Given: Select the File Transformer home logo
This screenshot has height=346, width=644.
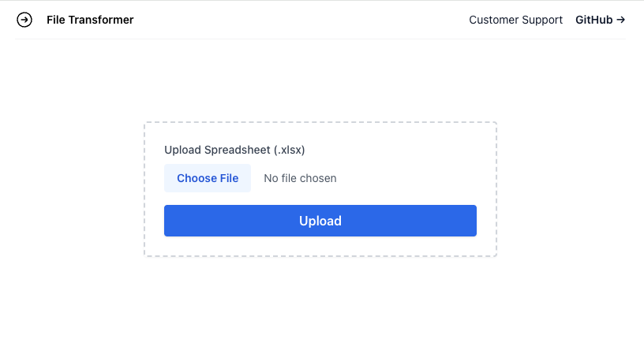Looking at the screenshot, I should (x=24, y=20).
